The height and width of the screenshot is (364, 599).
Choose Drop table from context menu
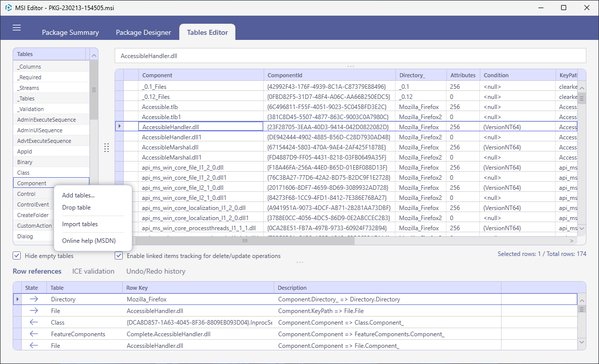[x=76, y=207]
